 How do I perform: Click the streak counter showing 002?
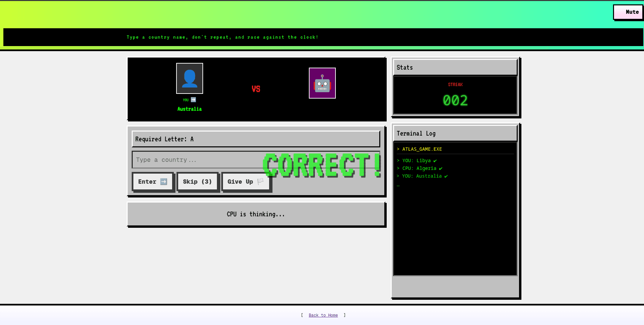[455, 100]
